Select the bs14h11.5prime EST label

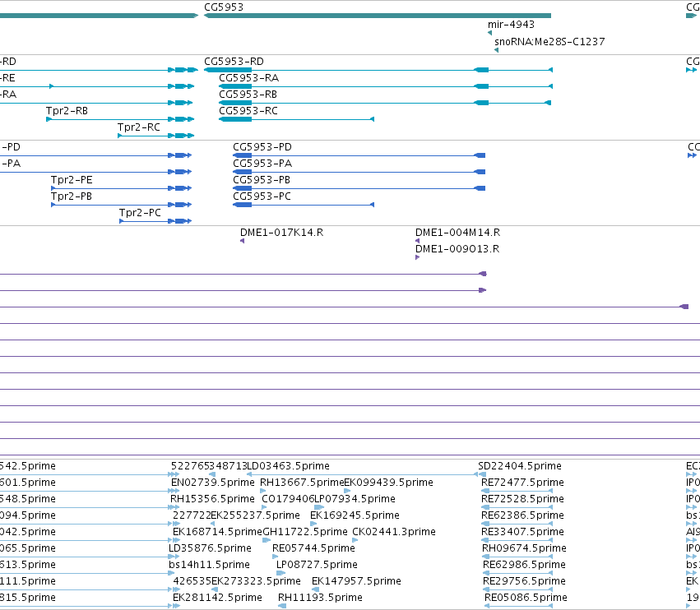209,565
